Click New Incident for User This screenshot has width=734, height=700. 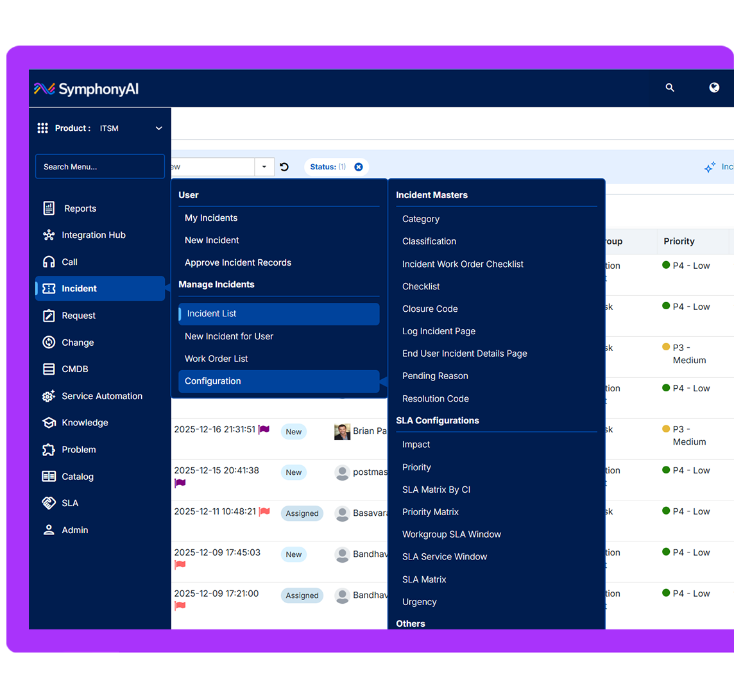(x=228, y=336)
